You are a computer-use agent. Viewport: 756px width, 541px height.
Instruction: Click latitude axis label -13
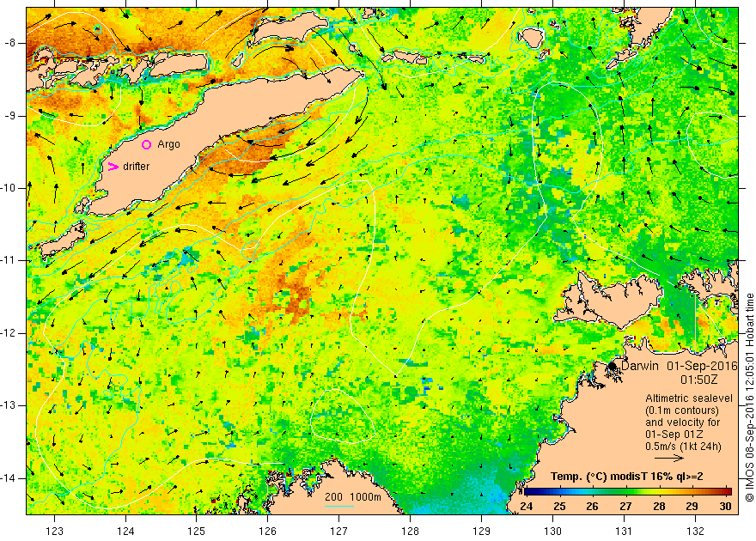[9, 405]
